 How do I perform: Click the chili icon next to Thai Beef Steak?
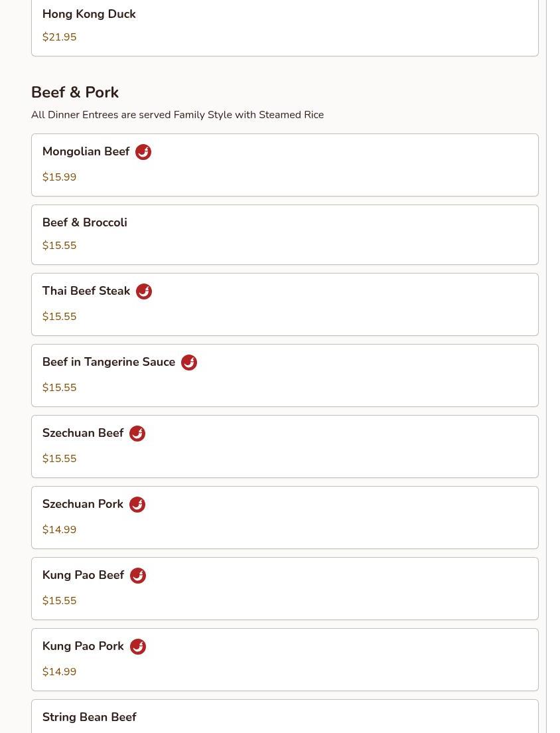[144, 291]
